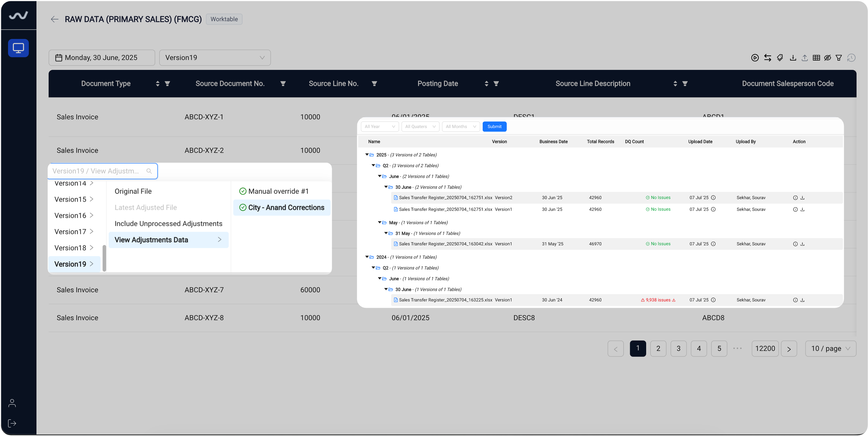Sort the Posting Date column
The height and width of the screenshot is (436, 868).
(486, 83)
